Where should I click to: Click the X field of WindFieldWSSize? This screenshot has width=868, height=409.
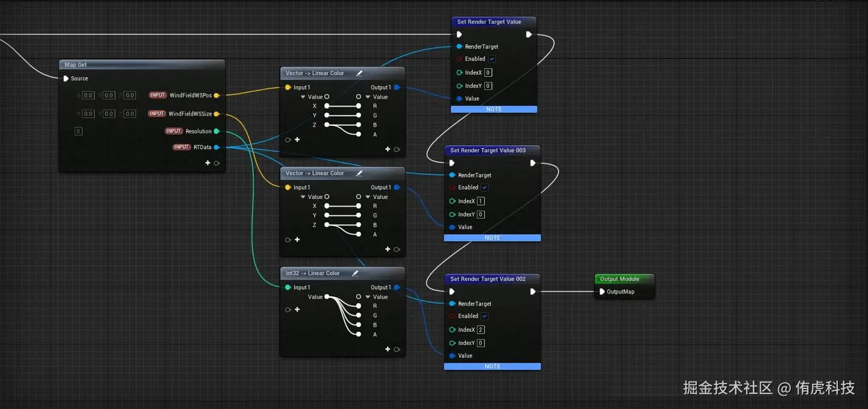[x=88, y=114]
